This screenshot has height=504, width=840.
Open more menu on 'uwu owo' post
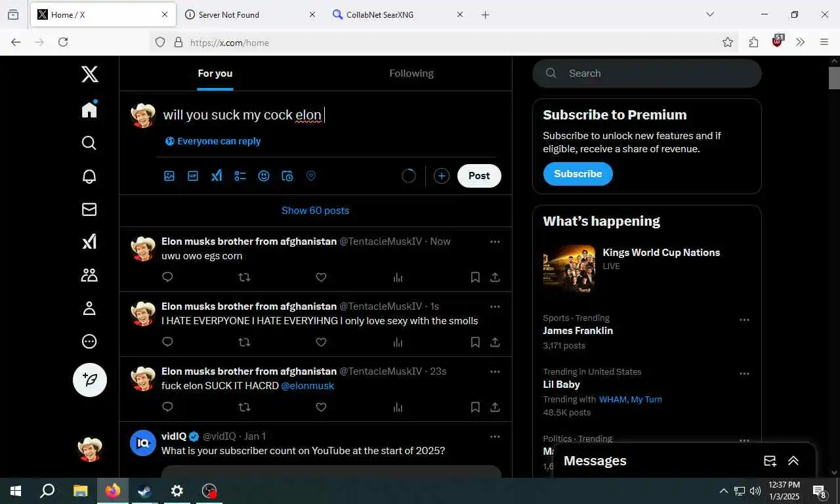(495, 241)
